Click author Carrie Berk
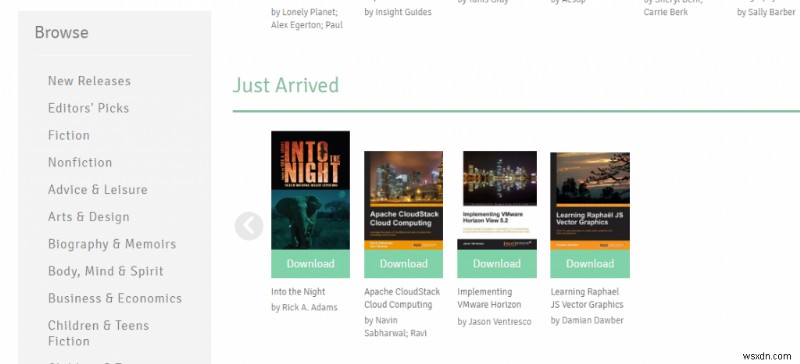The width and height of the screenshot is (800, 364). click(665, 12)
